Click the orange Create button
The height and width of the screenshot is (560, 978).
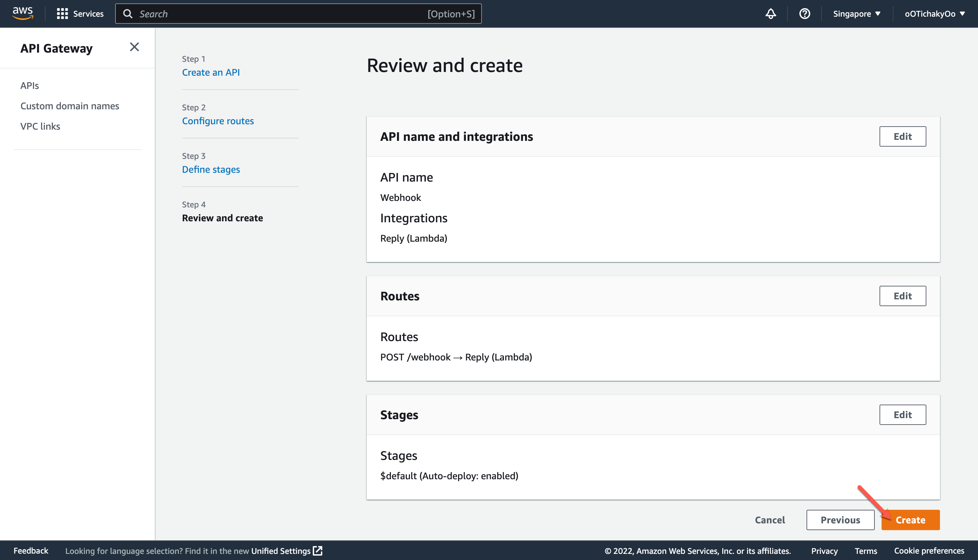click(910, 520)
